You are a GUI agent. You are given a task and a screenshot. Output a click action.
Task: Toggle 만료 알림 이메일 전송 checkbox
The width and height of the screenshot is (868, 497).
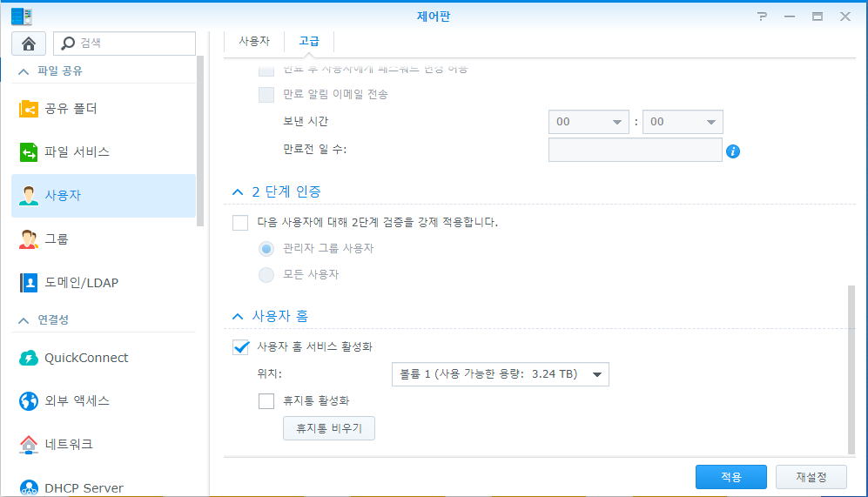266,95
